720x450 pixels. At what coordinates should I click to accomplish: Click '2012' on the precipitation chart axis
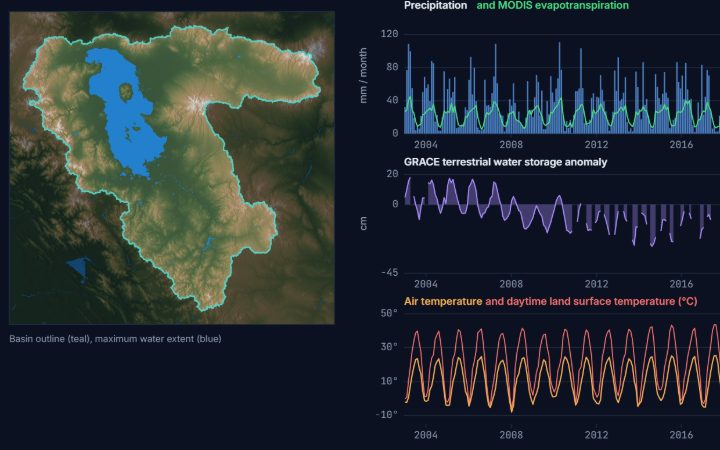coord(596,145)
